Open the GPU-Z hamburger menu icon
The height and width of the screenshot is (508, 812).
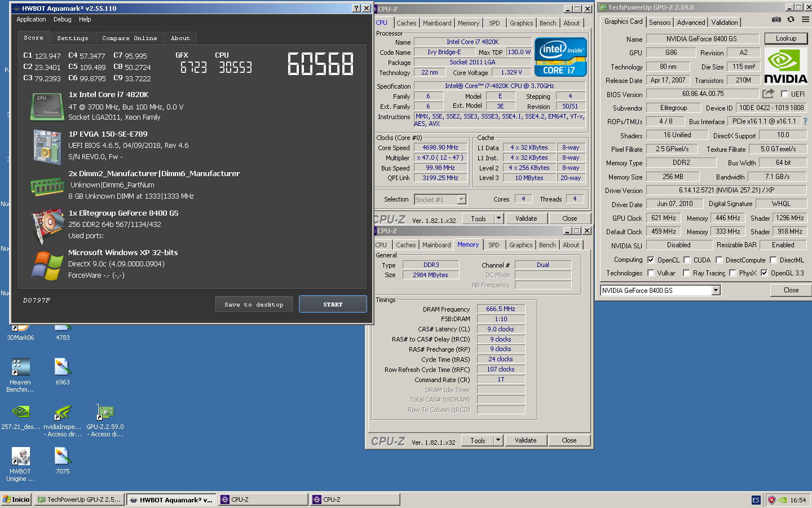tap(805, 19)
